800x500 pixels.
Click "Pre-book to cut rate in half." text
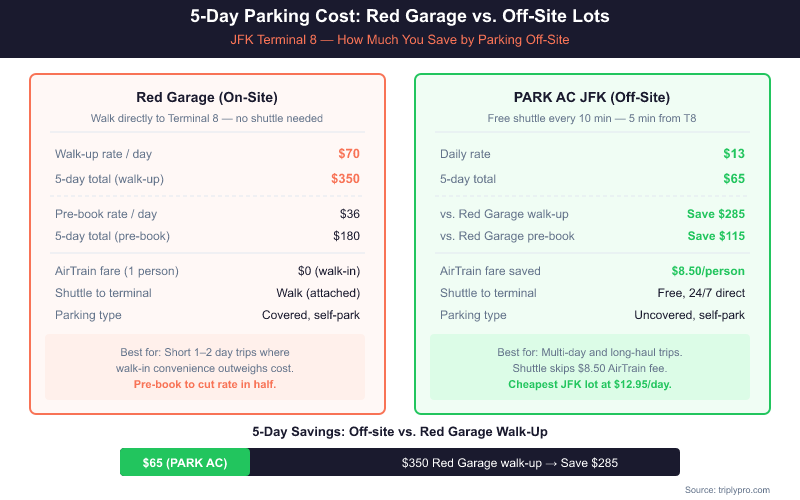[x=207, y=384]
